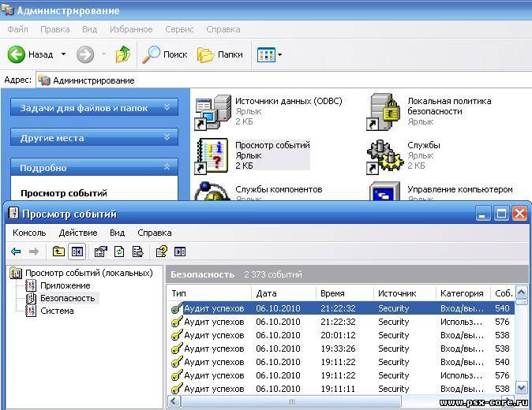The width and height of the screenshot is (532, 410).
Task: Click the last toolbar pane icon
Action: coord(180,252)
